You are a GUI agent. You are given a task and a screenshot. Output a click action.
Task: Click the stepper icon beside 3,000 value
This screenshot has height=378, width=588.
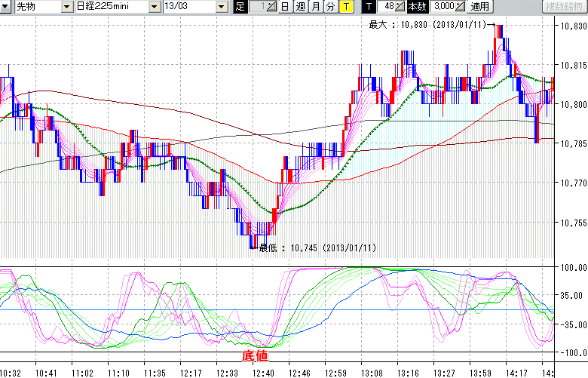click(x=460, y=7)
